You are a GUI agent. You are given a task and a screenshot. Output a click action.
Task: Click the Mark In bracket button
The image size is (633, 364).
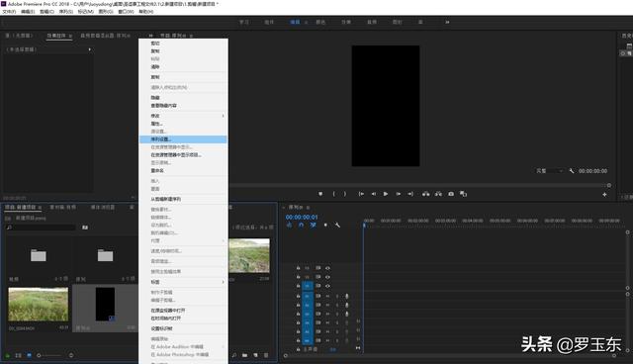334,194
